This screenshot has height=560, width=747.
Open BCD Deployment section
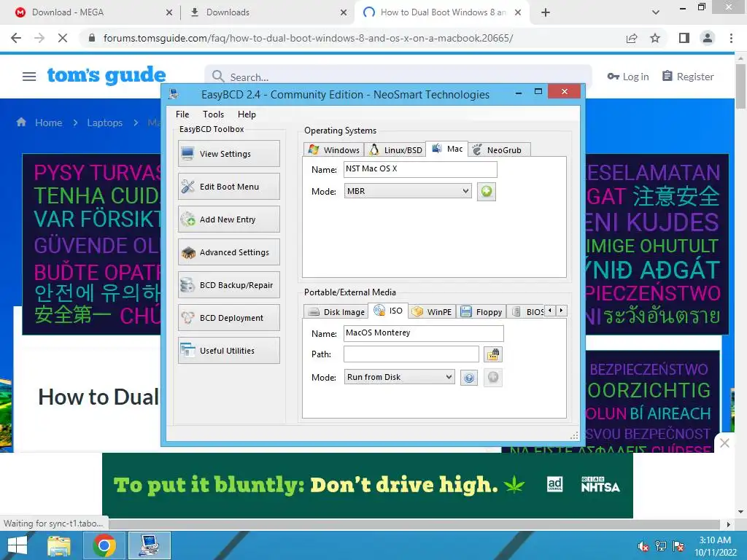point(228,318)
